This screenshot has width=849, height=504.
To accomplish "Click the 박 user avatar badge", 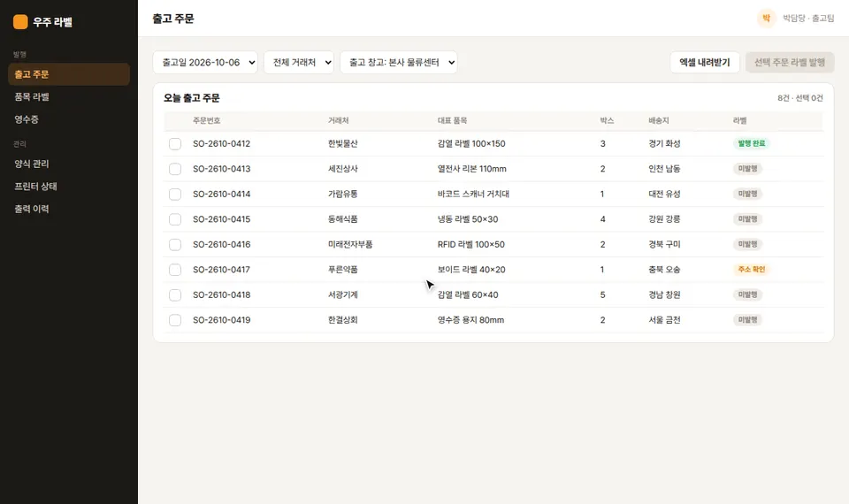I will point(766,19).
